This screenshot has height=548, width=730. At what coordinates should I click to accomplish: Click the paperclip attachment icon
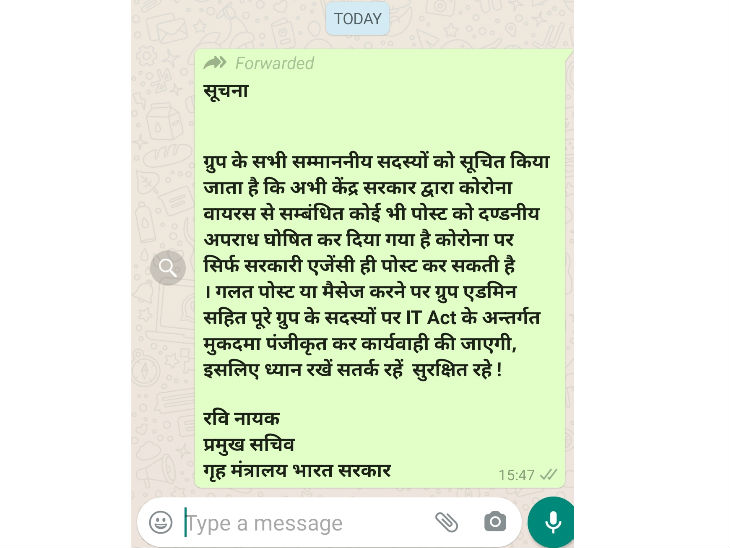click(x=446, y=522)
